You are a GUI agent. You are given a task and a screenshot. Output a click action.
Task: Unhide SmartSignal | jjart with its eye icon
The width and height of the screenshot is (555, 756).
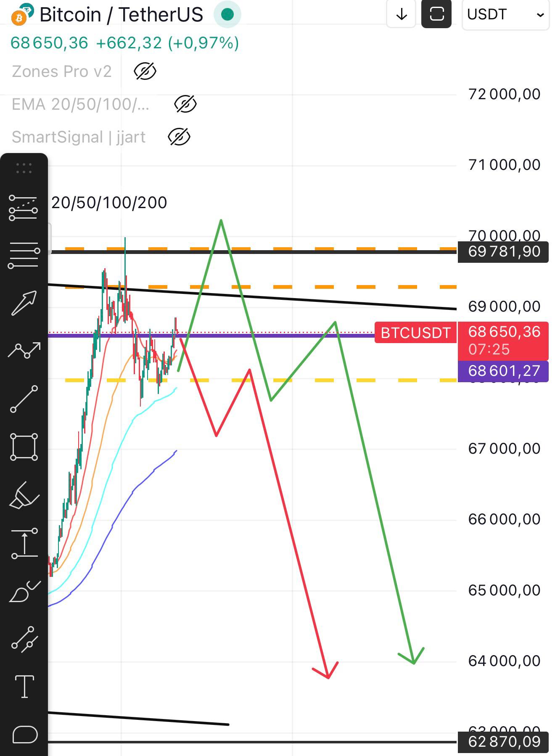(179, 137)
